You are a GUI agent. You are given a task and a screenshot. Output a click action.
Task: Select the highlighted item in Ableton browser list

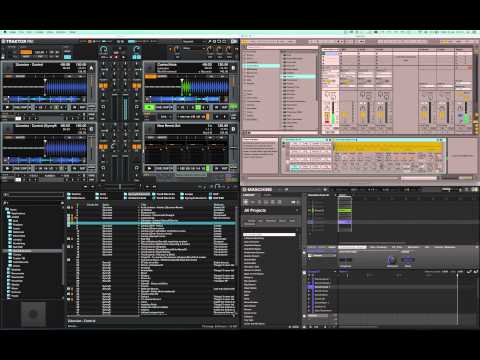(298, 76)
